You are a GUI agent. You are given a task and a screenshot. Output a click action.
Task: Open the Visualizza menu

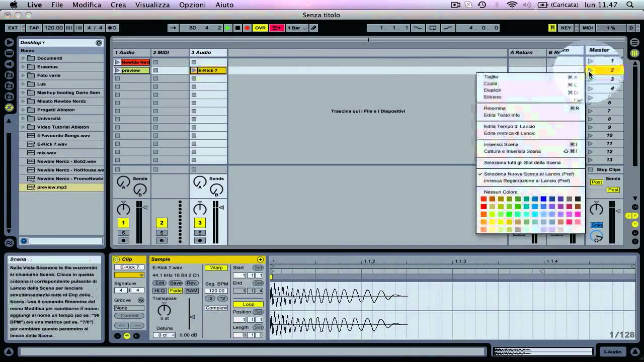pos(152,5)
